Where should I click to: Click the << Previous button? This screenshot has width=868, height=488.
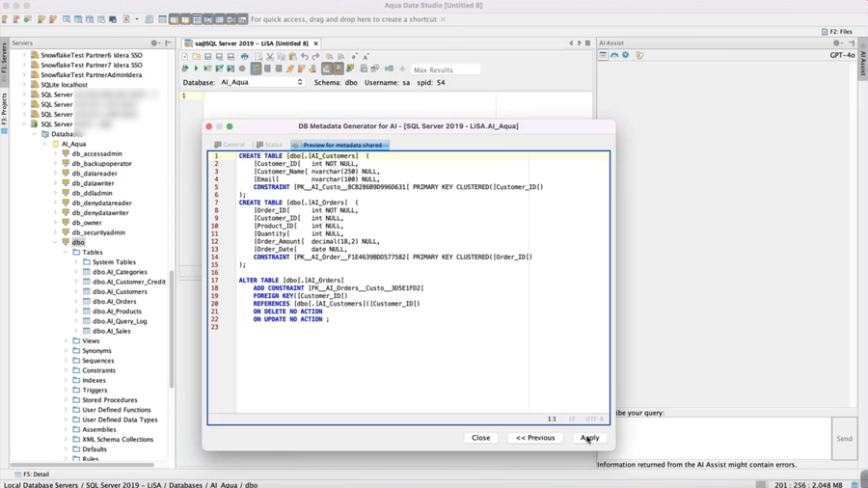[535, 438]
